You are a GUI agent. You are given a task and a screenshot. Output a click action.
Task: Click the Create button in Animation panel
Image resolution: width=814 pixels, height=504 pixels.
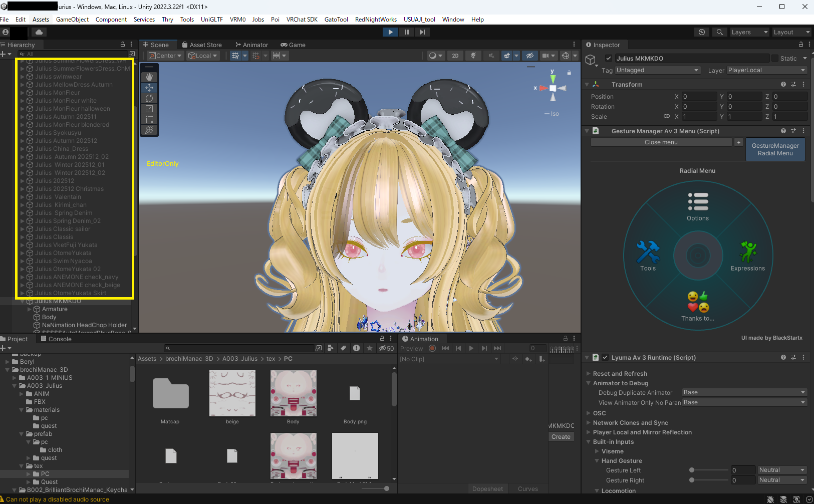coord(561,437)
